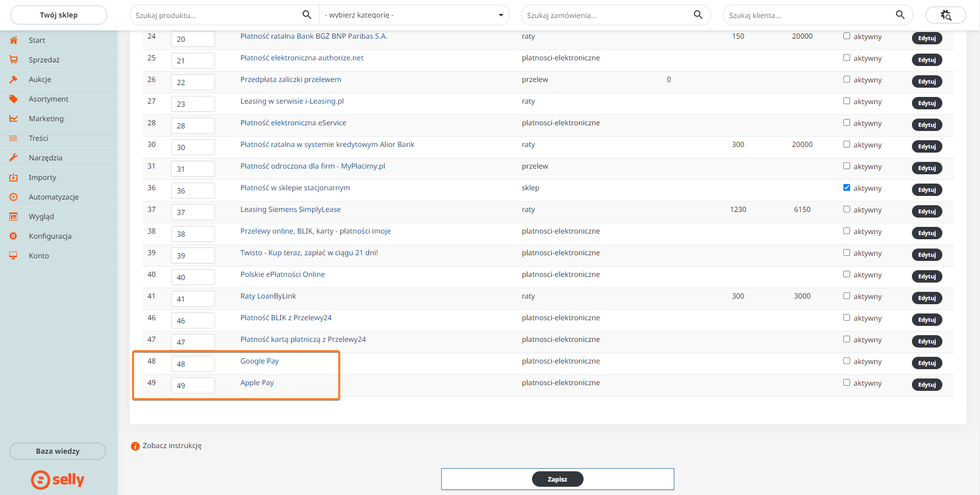Click the Aukcje gavel icon
The height and width of the screenshot is (495, 980).
pos(13,79)
